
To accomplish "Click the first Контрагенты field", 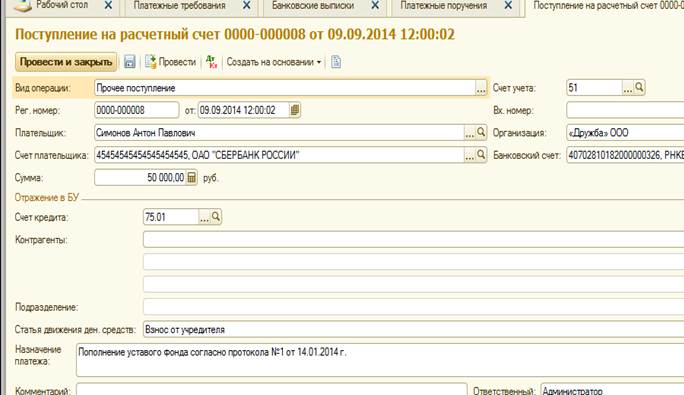I will coord(414,240).
